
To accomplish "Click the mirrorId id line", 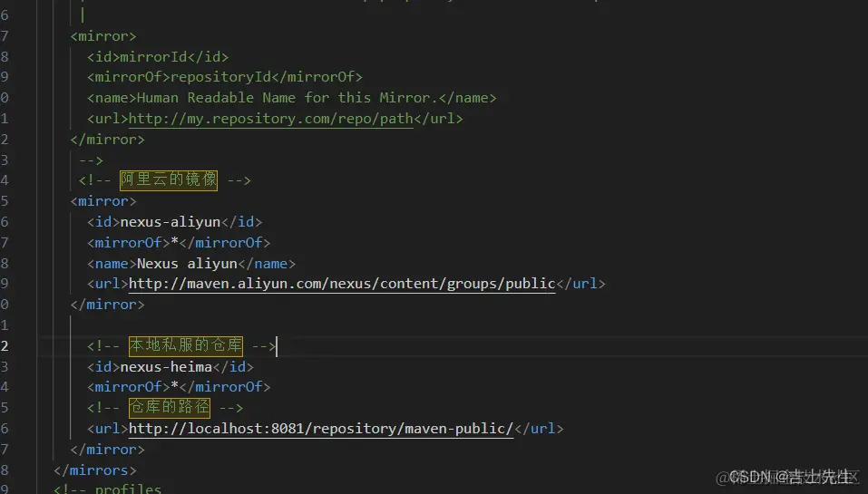I will pos(157,57).
